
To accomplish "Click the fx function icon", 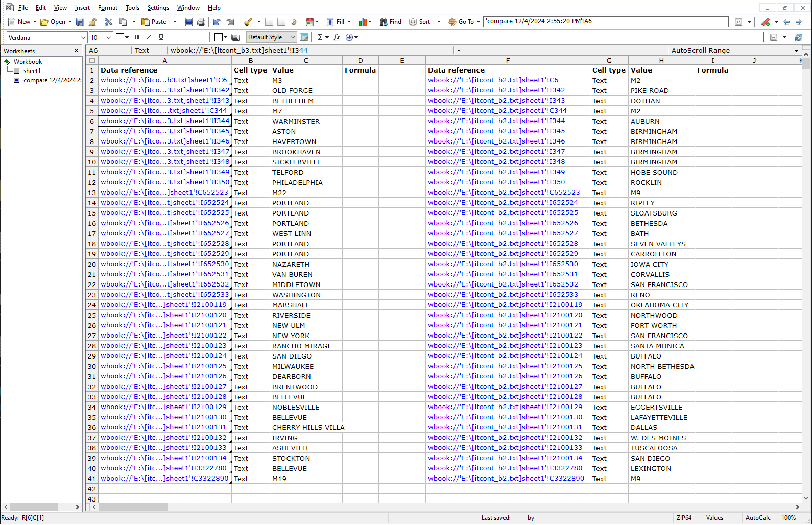I will [x=337, y=37].
